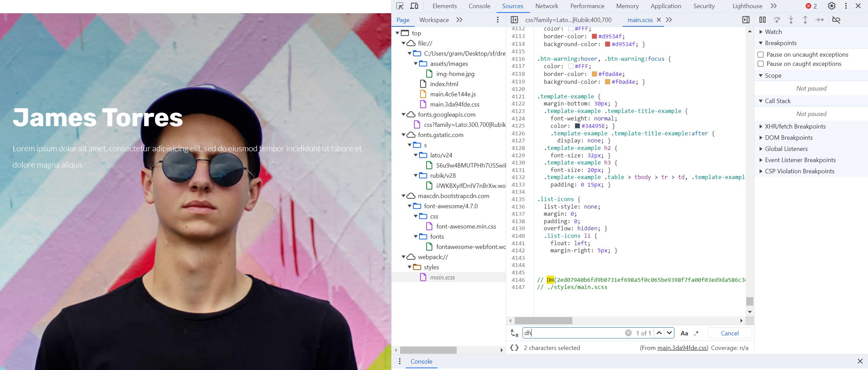Cancel the search bar
Screen dimensions: 868x370
pos(729,333)
